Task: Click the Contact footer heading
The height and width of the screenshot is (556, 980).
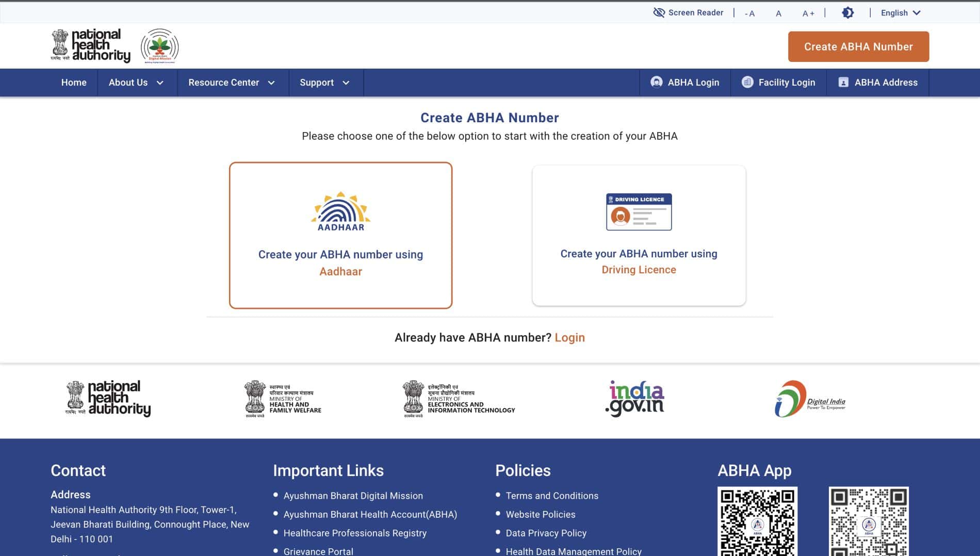Action: [78, 470]
